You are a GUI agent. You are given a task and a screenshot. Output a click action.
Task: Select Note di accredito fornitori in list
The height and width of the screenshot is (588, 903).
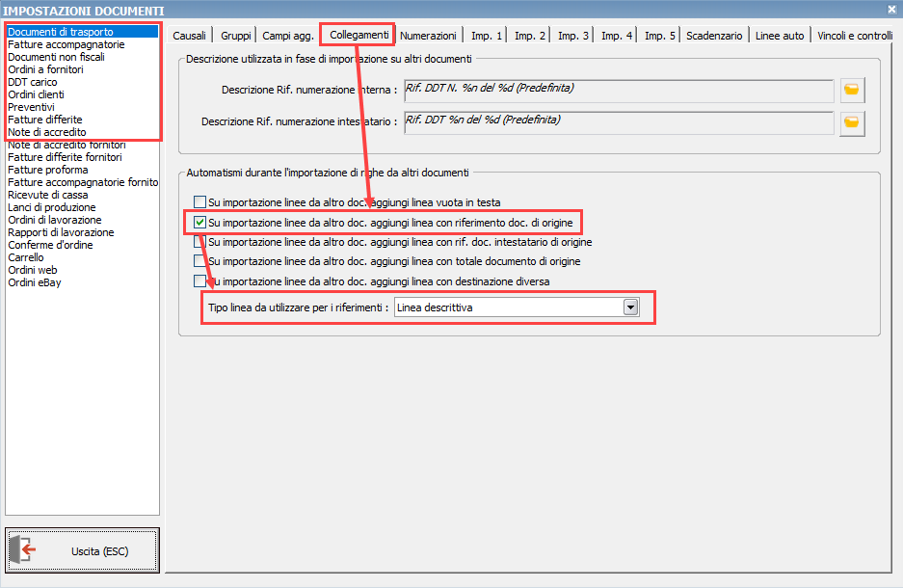[x=82, y=146]
